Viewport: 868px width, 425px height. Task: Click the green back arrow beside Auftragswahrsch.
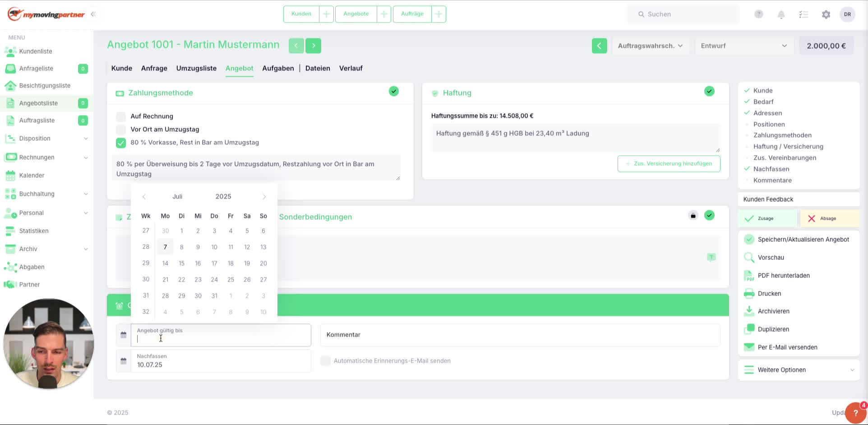point(599,46)
